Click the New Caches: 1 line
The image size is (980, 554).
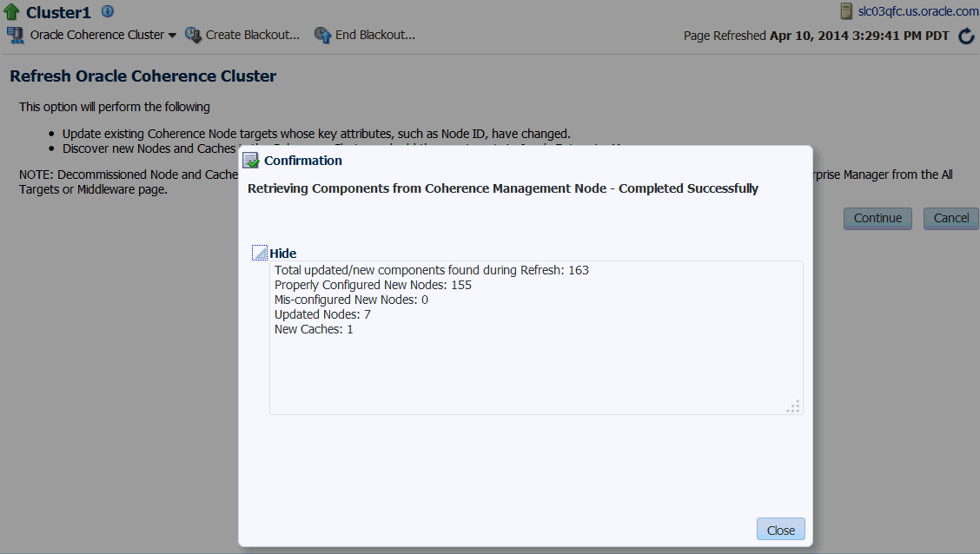coord(314,329)
